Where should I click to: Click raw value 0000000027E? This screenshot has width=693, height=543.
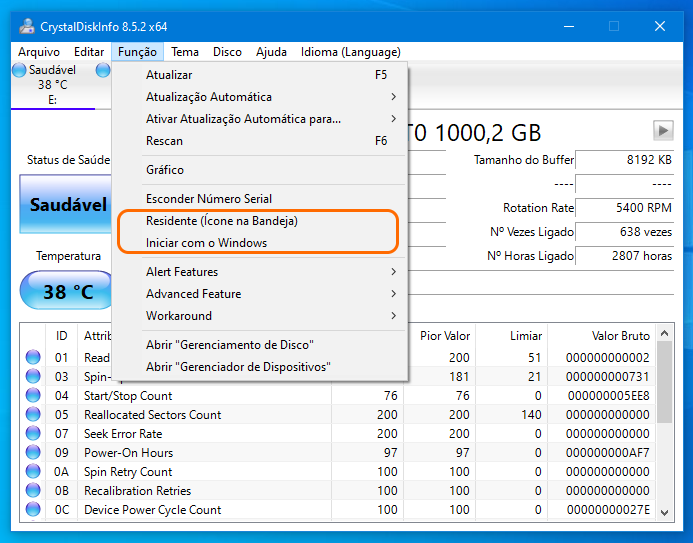click(608, 509)
